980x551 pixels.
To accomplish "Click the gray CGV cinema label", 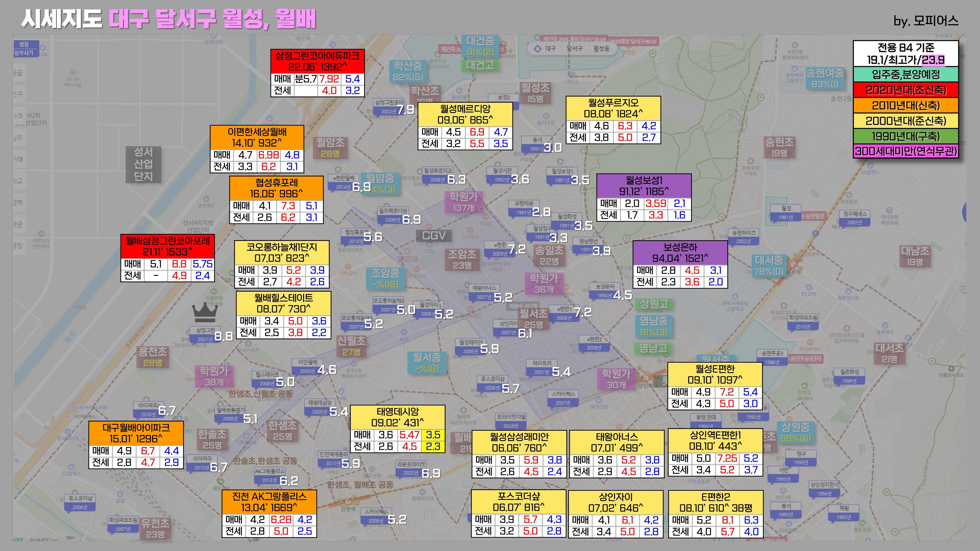I will [434, 236].
